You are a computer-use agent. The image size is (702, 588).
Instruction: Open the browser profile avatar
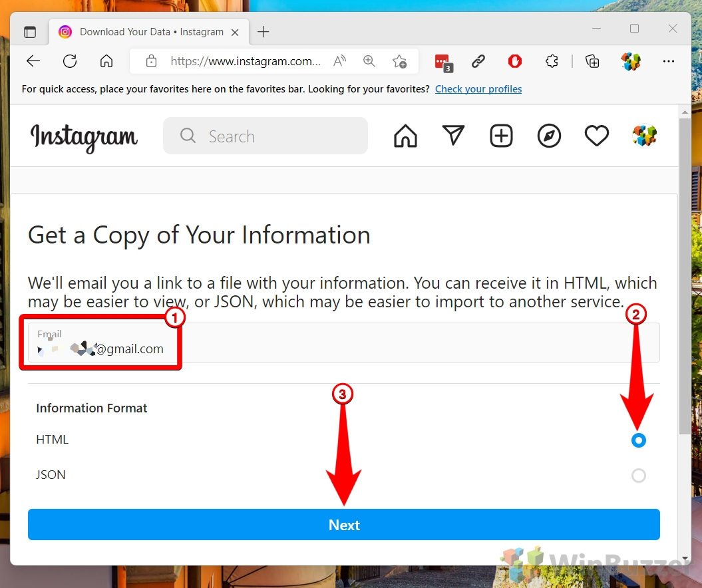click(x=630, y=61)
